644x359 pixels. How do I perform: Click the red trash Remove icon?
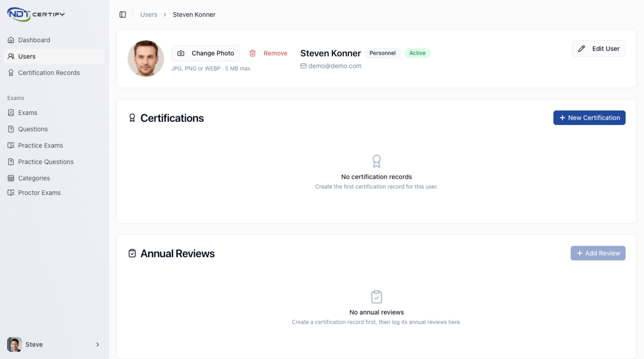252,53
